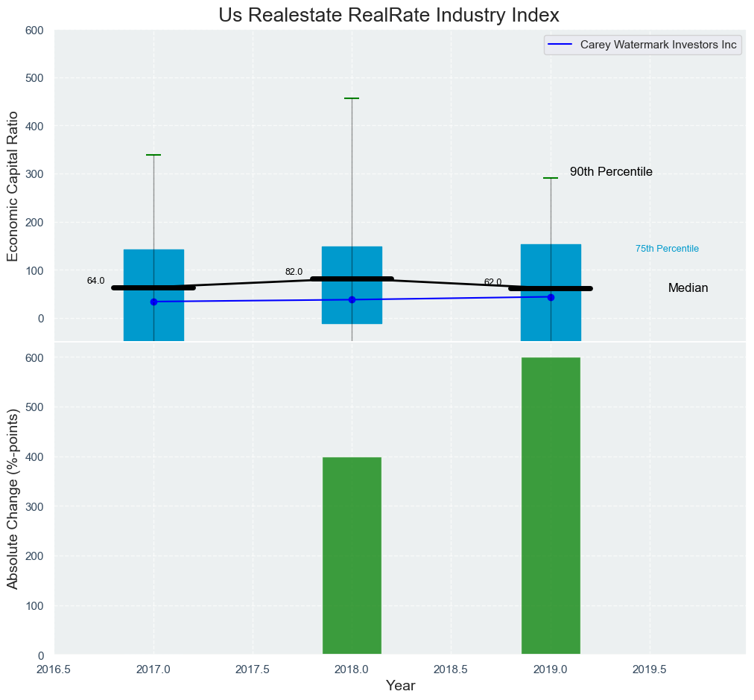The image size is (754, 700).
Task: Click the 82.0 median value label
Action: coord(294,272)
